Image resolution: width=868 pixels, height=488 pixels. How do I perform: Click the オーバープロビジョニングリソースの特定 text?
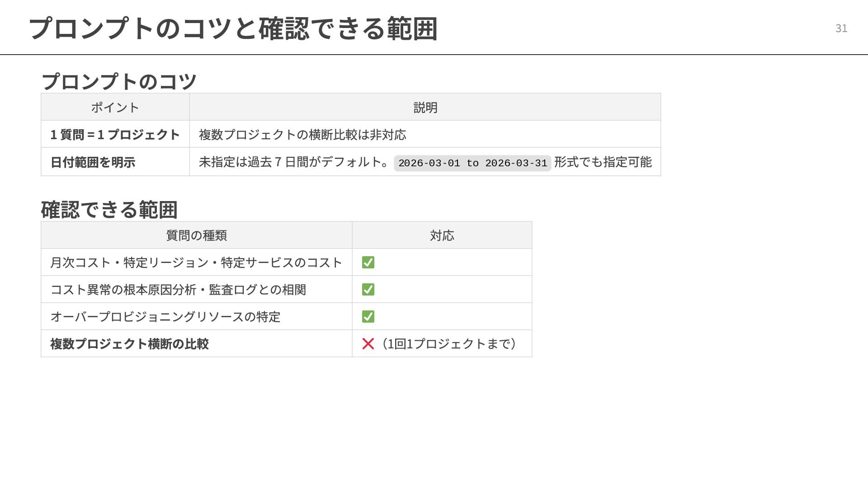(x=165, y=317)
